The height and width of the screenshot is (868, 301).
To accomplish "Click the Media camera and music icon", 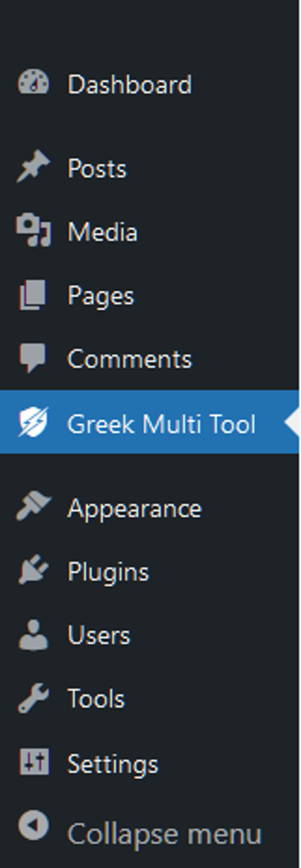I will coord(33,230).
